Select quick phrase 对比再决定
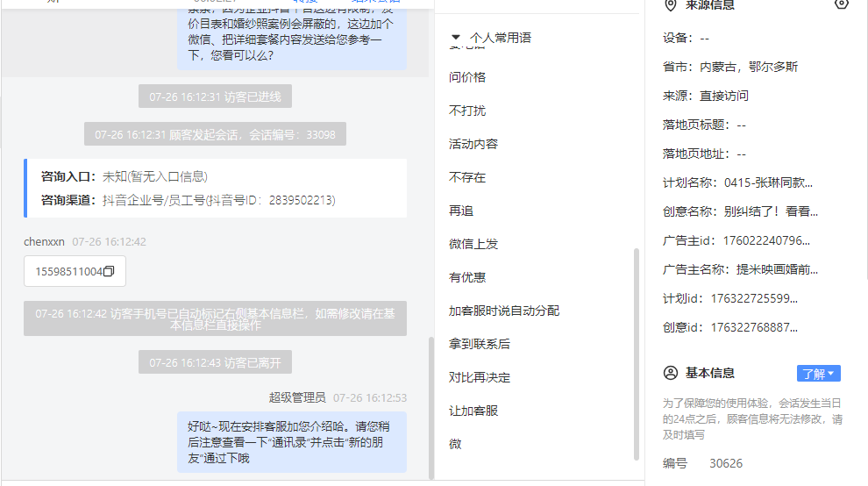The width and height of the screenshot is (868, 486). [x=480, y=377]
